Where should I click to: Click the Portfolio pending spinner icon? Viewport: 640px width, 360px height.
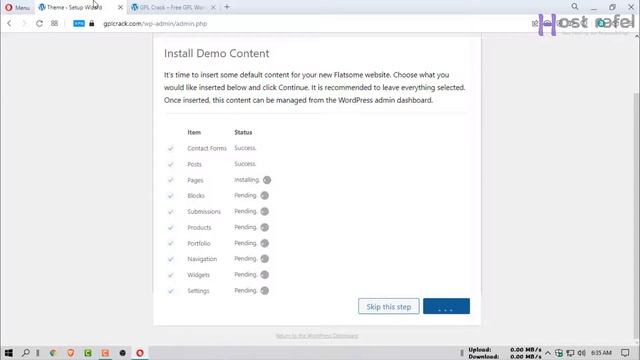click(x=264, y=243)
